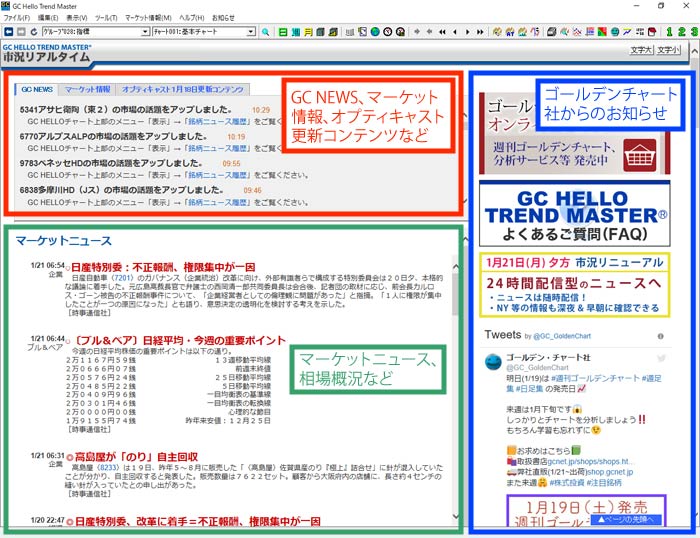700x538 pixels.
Task: Open the GC HELLO TREND MASTER FAQ banner
Action: 575,213
